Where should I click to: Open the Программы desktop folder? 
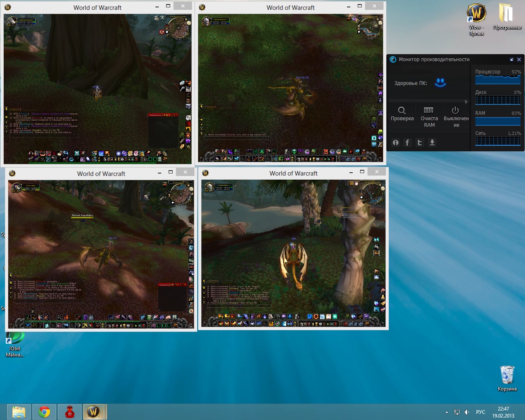pos(507,17)
